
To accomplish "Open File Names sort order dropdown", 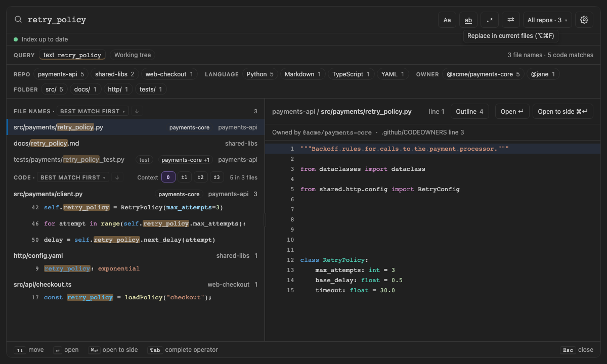I will 93,111.
